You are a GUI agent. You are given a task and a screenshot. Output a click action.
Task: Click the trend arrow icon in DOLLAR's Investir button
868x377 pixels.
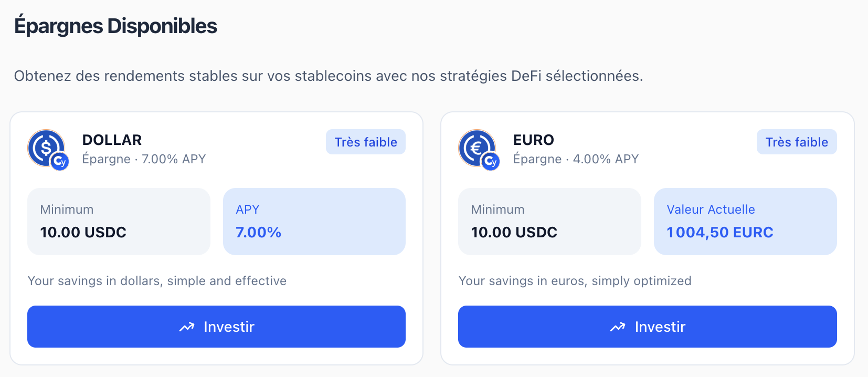187,327
